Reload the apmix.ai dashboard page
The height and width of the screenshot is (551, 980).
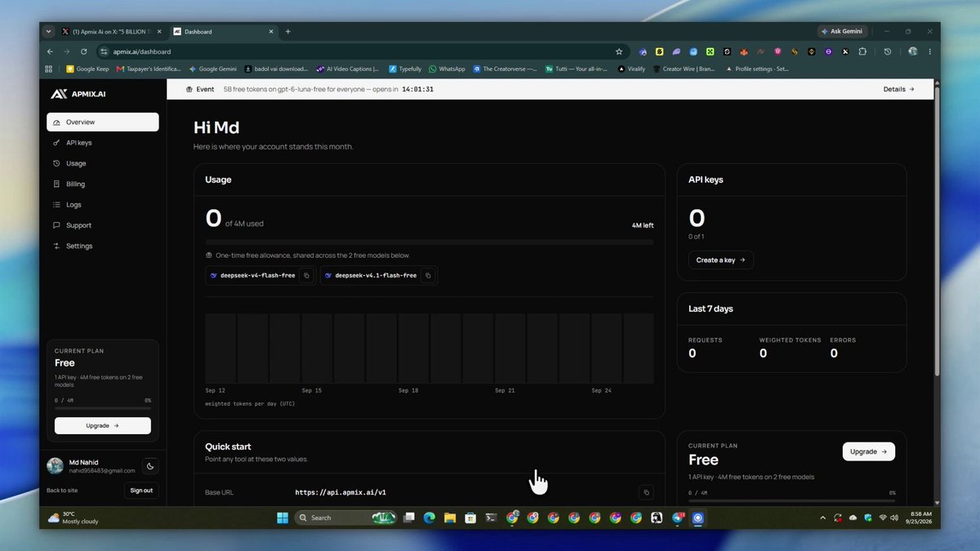click(x=84, y=51)
